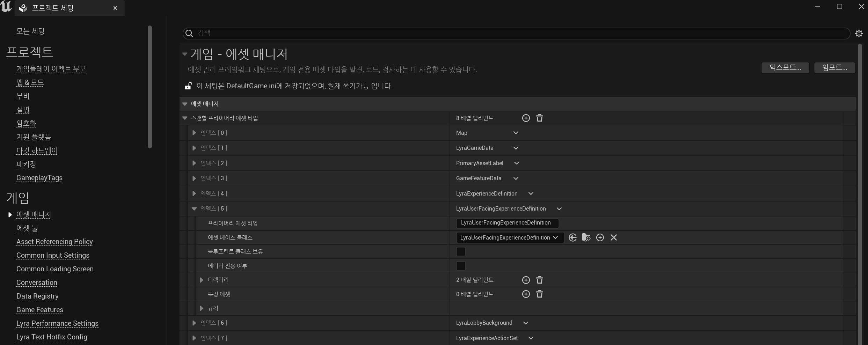Open Common Input Settings page
868x345 pixels.
click(x=53, y=255)
